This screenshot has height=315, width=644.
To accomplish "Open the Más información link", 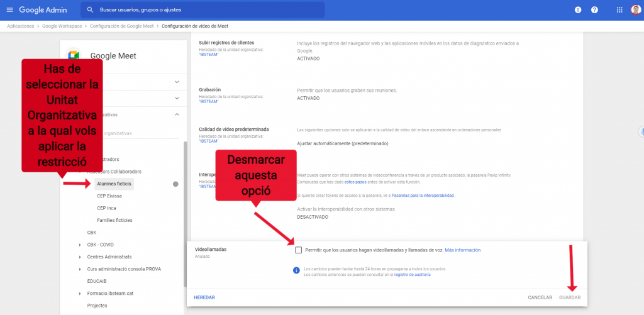I will (462, 250).
